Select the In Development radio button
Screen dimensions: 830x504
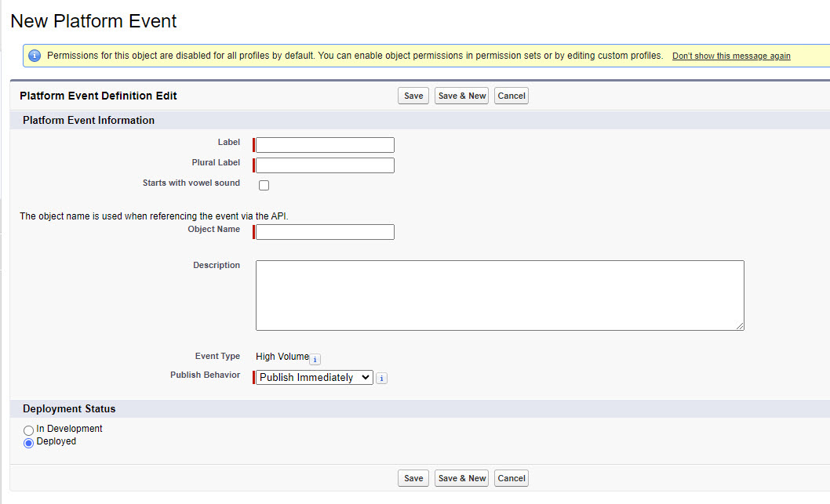[28, 430]
